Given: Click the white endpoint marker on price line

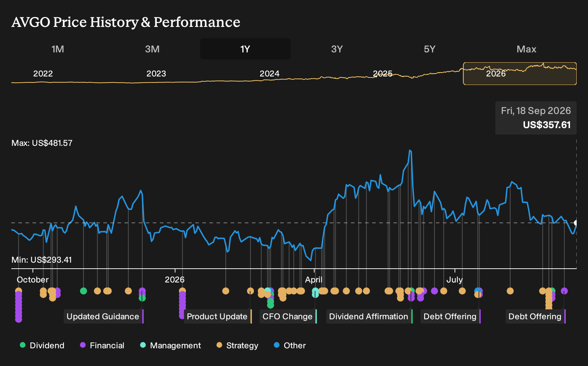Looking at the screenshot, I should click(x=576, y=223).
